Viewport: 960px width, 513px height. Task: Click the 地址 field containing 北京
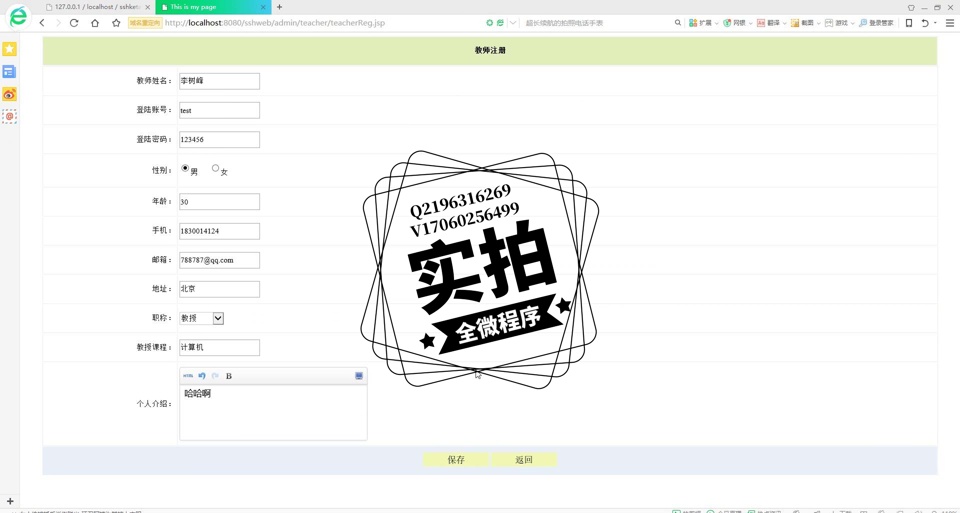[x=219, y=289]
